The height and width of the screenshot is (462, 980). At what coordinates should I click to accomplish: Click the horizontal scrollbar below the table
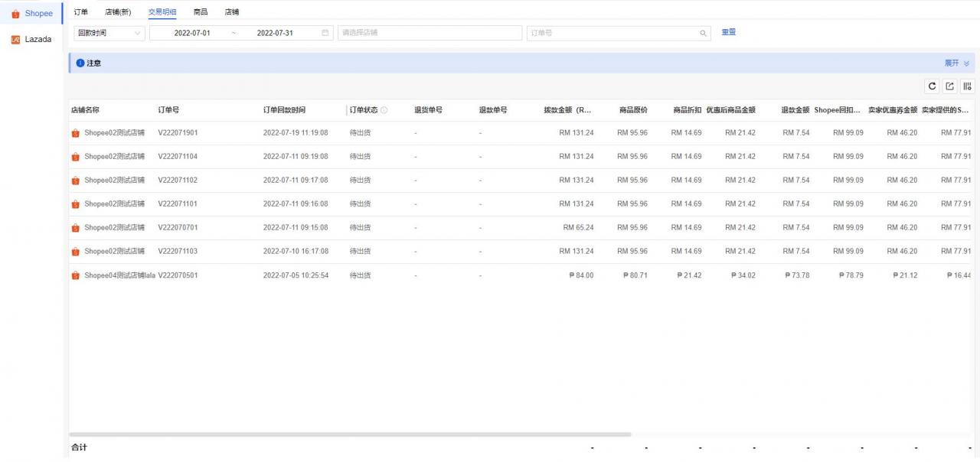click(x=349, y=434)
